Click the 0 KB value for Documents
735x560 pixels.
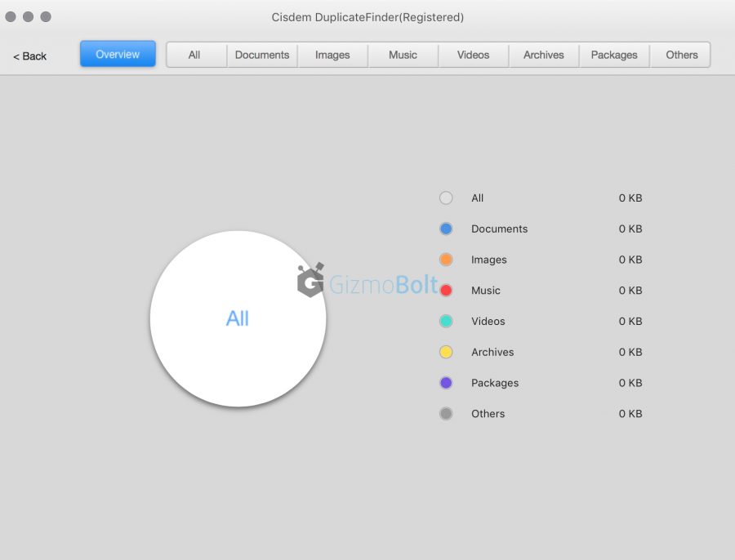click(630, 229)
